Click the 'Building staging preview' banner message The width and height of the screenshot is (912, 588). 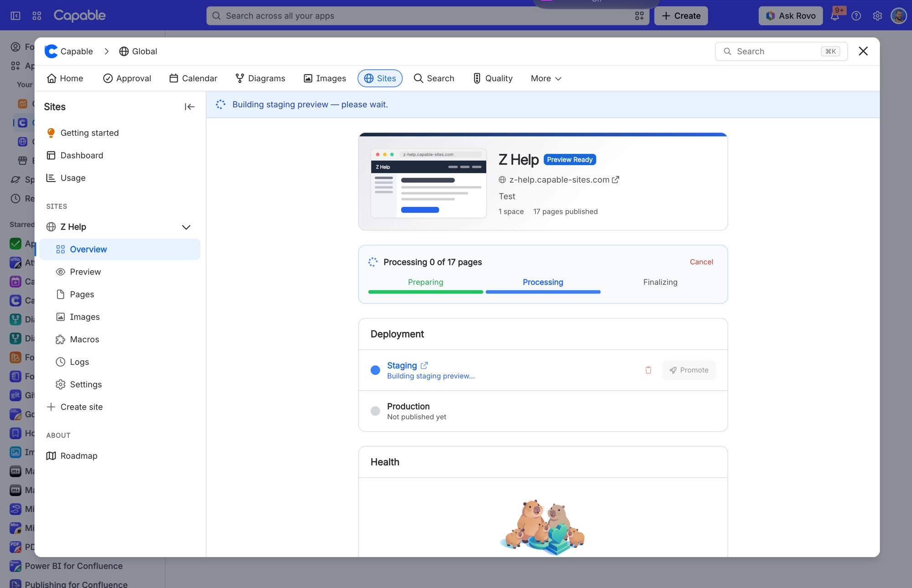point(310,104)
